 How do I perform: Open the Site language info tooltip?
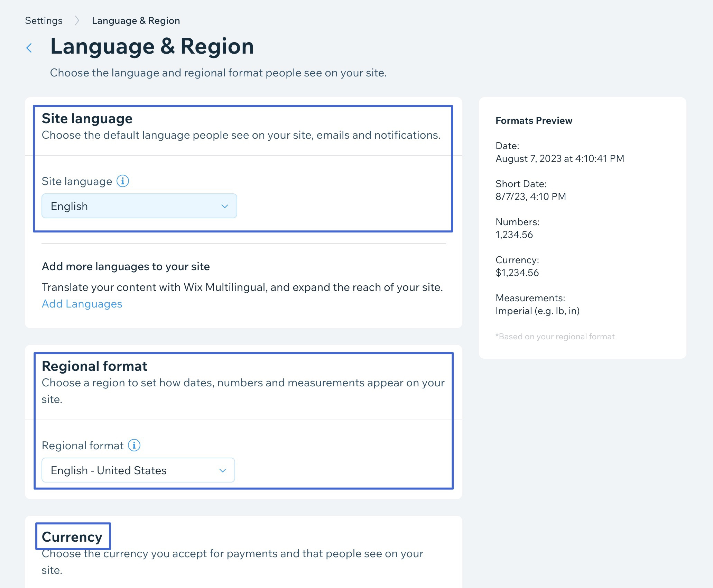(123, 181)
